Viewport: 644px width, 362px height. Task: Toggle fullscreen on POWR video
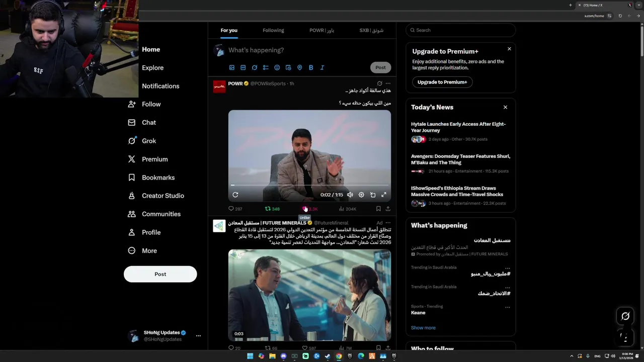point(384,195)
